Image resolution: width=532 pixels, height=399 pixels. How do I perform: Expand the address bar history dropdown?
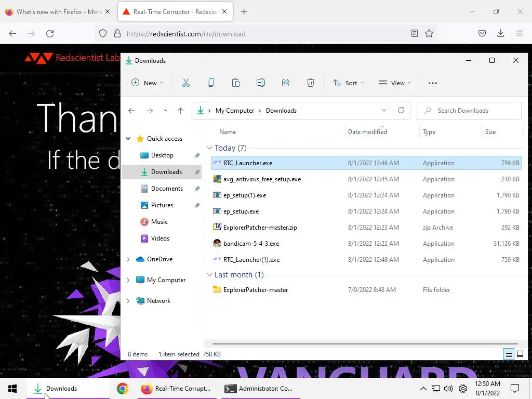384,110
